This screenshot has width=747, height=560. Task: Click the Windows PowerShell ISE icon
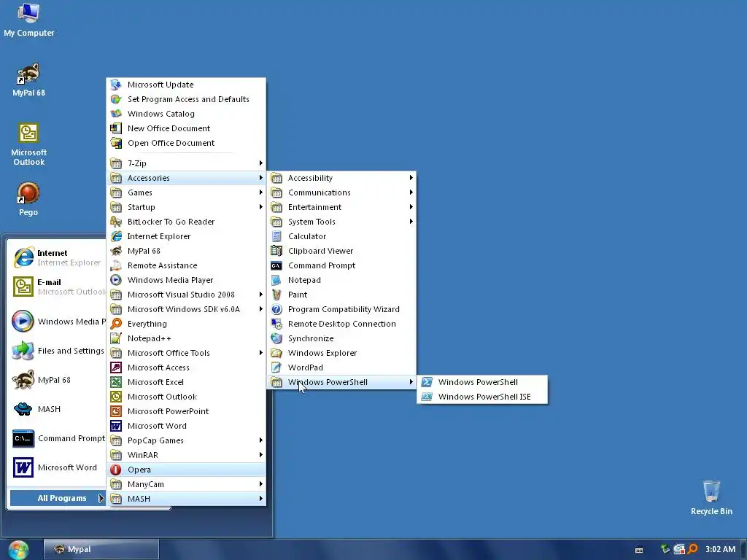click(x=427, y=397)
